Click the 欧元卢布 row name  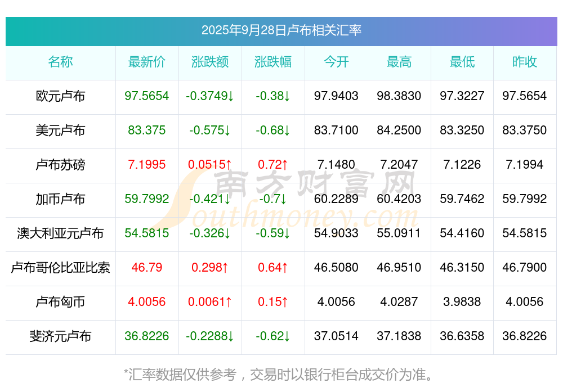click(60, 96)
